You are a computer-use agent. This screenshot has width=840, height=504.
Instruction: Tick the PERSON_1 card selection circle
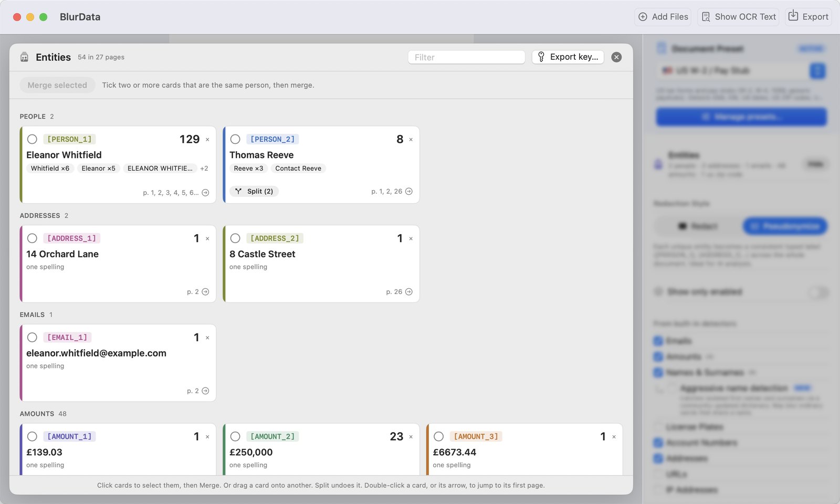click(32, 139)
